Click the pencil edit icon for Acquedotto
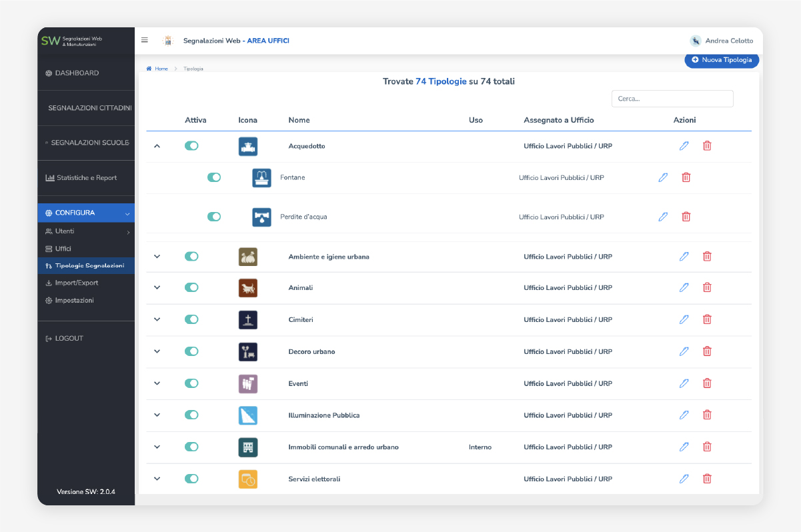801x532 pixels. coord(684,146)
